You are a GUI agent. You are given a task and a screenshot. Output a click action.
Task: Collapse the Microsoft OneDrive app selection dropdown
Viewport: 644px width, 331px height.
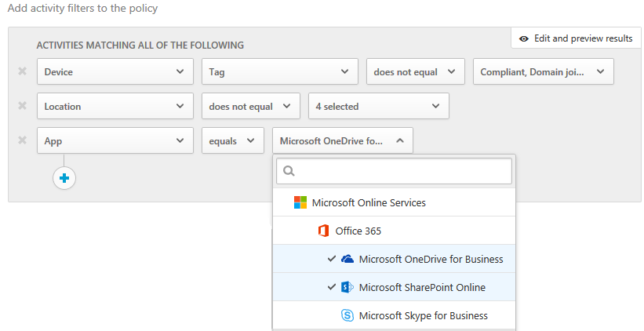343,140
